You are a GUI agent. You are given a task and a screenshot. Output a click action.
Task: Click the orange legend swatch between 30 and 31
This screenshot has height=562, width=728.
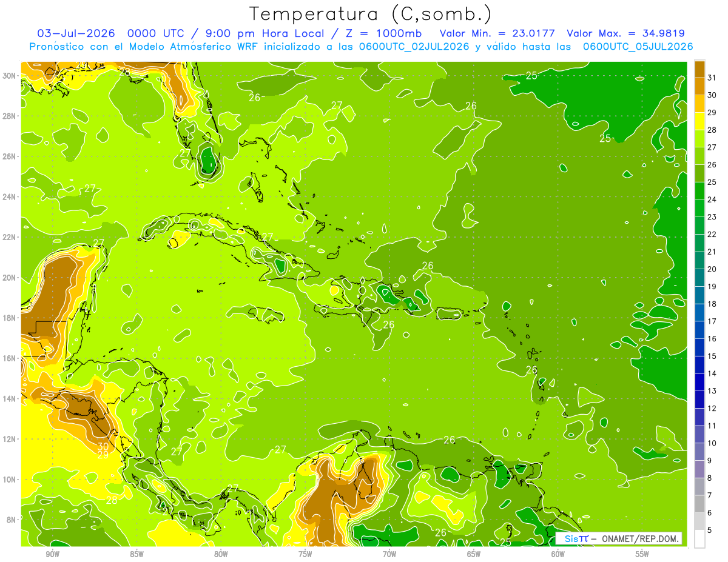[699, 86]
